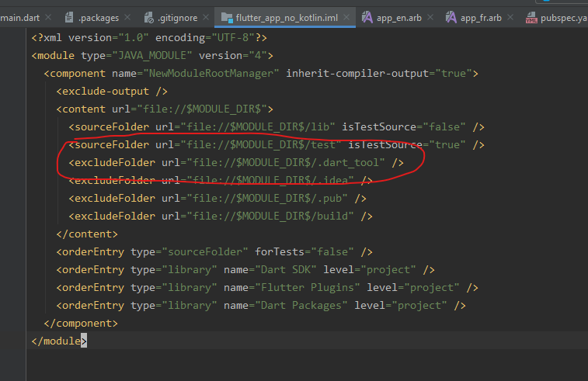Click the excludeFolder .idea line

click(x=221, y=181)
